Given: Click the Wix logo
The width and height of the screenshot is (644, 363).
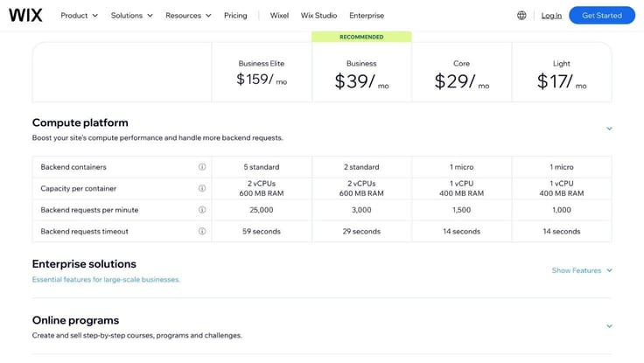Looking at the screenshot, I should 25,15.
